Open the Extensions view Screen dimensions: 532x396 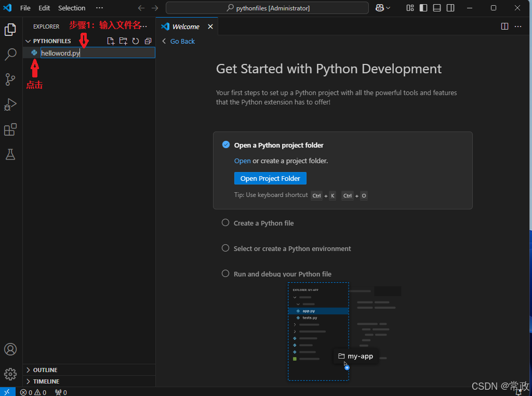[10, 129]
